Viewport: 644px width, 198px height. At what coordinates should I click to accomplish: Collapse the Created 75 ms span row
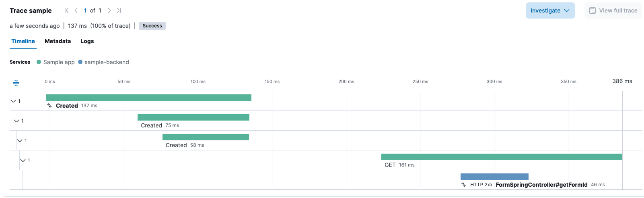point(16,121)
